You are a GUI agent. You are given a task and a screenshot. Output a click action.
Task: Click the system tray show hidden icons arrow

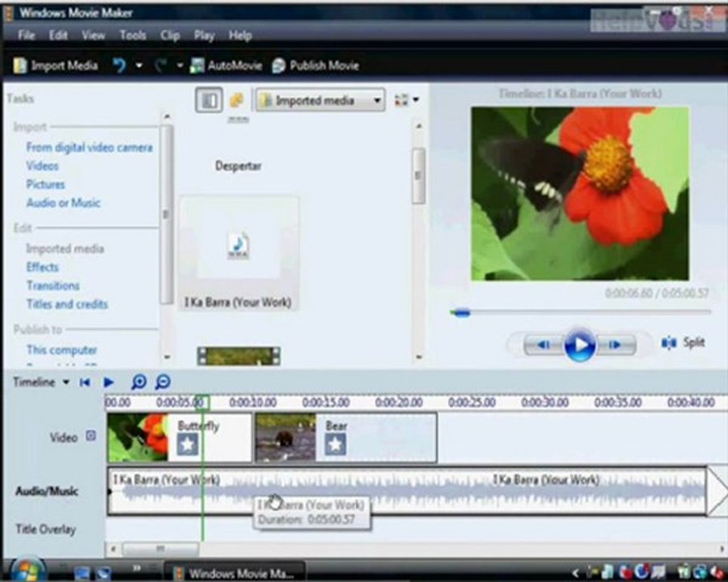576,573
